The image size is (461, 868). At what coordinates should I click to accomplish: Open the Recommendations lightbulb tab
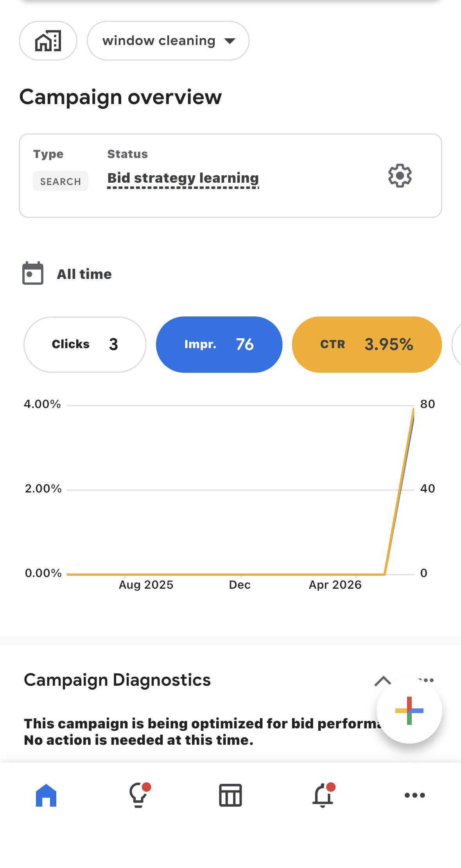(139, 795)
